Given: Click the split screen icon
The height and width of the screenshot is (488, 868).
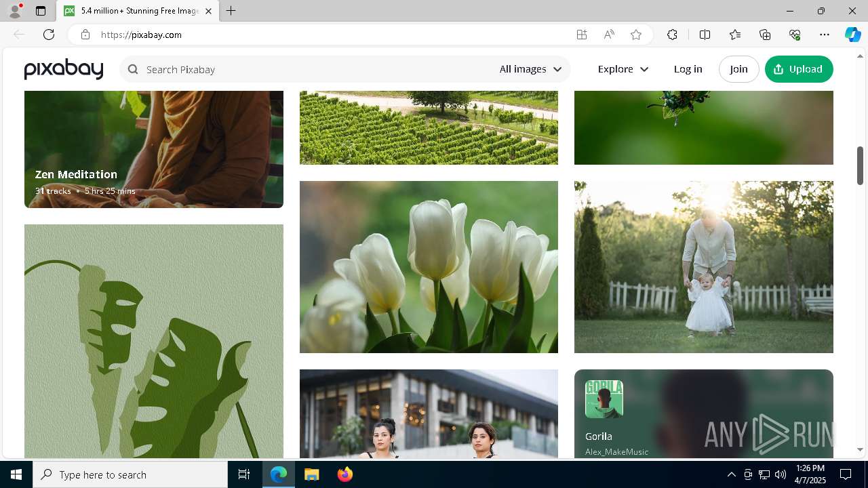Looking at the screenshot, I should coord(705,35).
